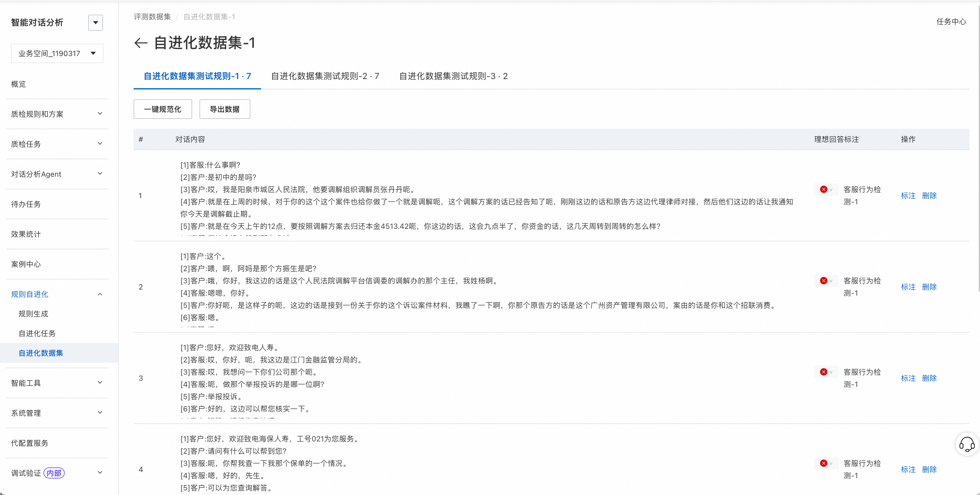Open the customer service headset help icon
This screenshot has height=495, width=980.
[967, 444]
